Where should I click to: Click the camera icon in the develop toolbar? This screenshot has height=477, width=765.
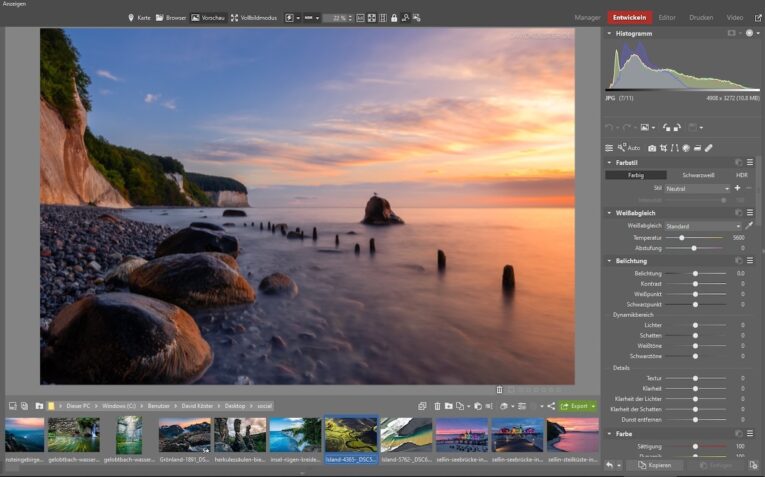click(x=652, y=148)
